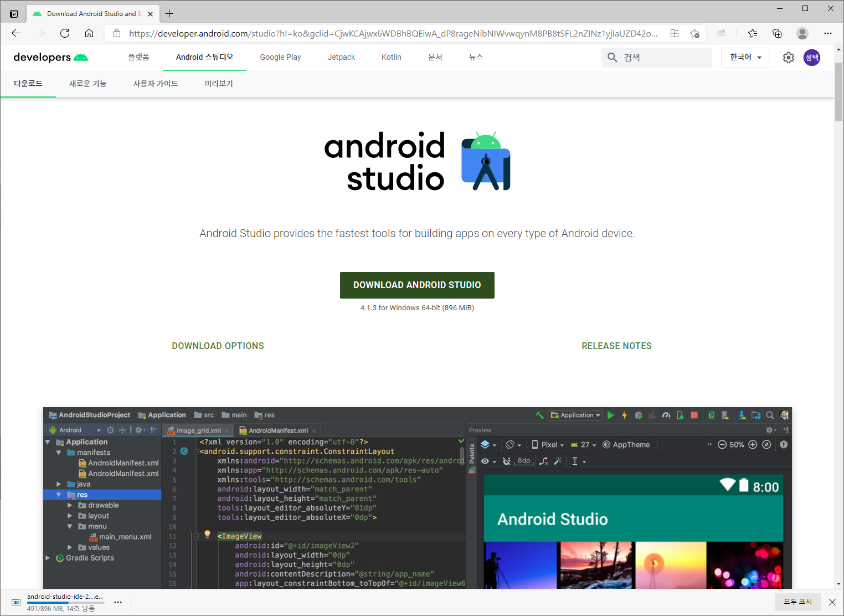Reload the current page
The width and height of the screenshot is (844, 616).
[x=65, y=33]
